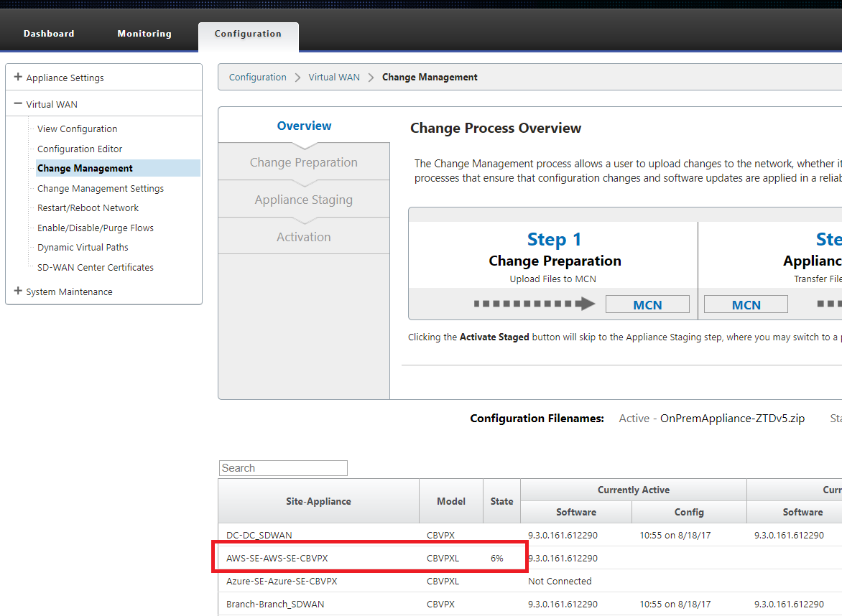Screen dimensions: 842x616
Task: Select the Azure-SE-Azure-SE-CBVPX appliance name
Action: [x=282, y=581]
